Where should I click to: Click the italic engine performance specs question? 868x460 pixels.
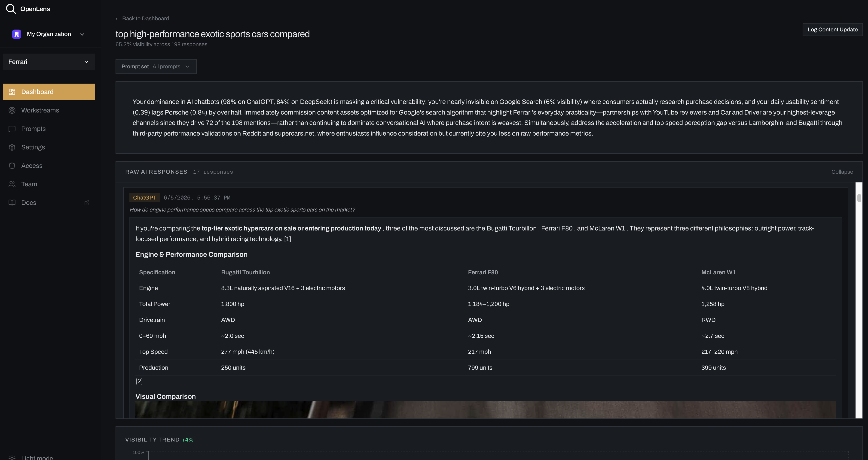coord(242,210)
